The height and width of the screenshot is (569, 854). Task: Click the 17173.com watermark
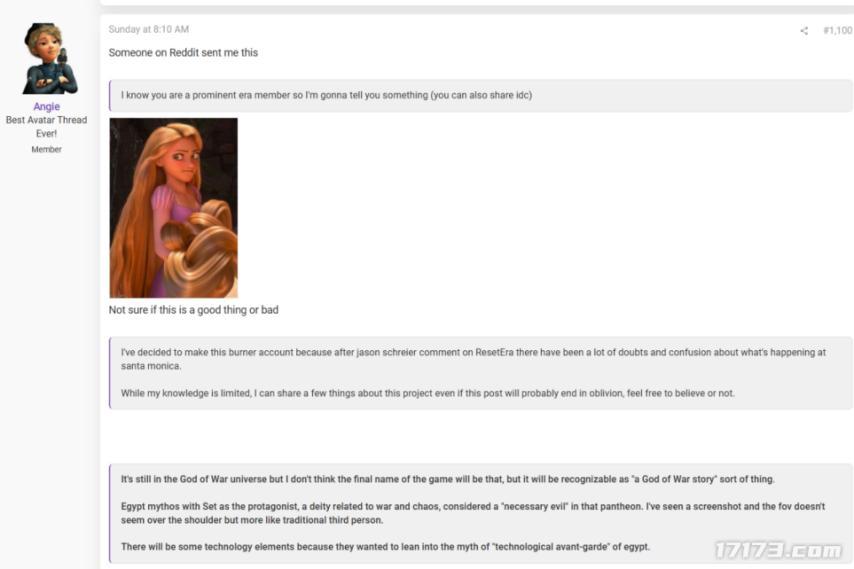(x=779, y=550)
